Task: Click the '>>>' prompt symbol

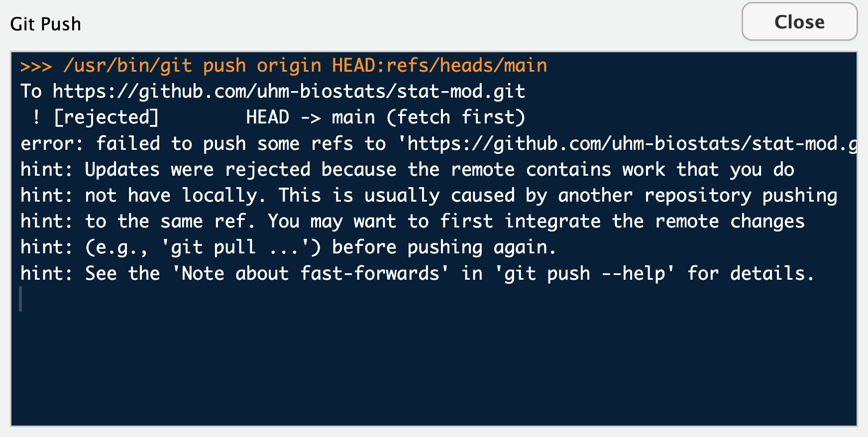Action: pos(36,66)
